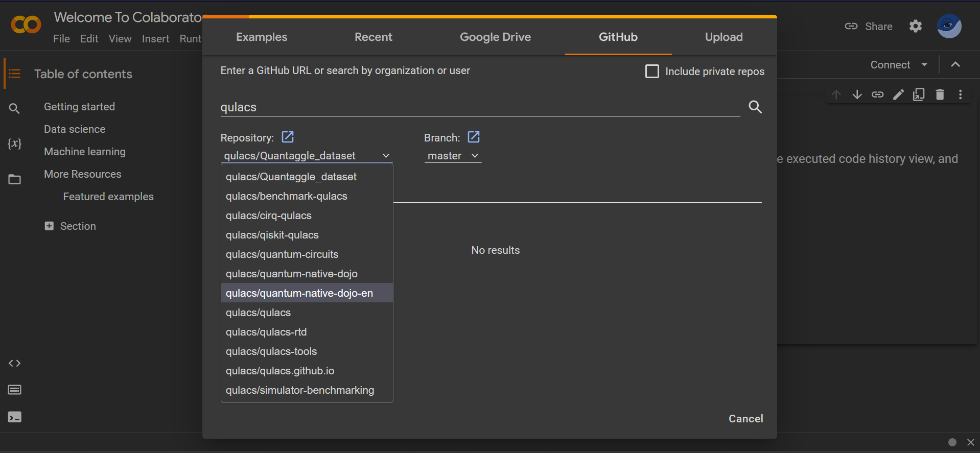Select qulacs/Quantaggle_dataset from the list
The width and height of the screenshot is (980, 453).
click(x=307, y=177)
